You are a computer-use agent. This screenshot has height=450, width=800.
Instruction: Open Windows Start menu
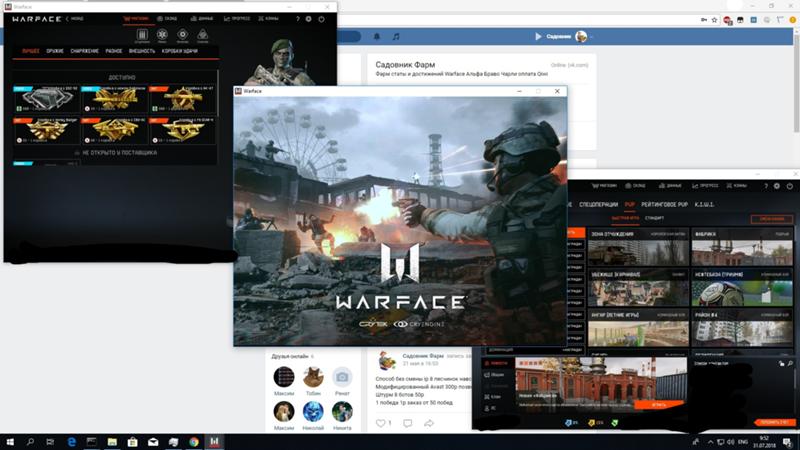(10, 442)
